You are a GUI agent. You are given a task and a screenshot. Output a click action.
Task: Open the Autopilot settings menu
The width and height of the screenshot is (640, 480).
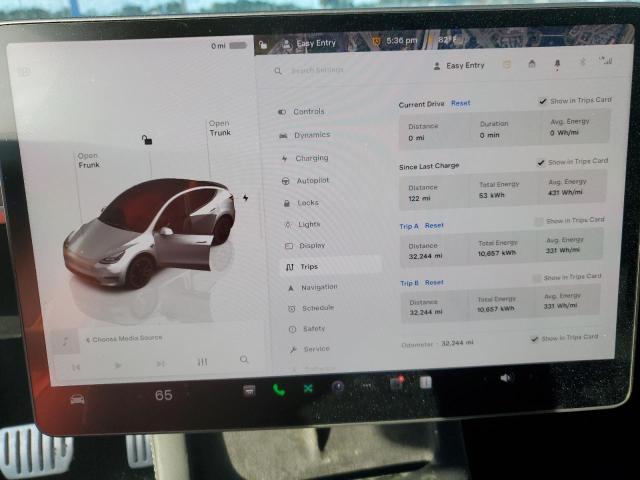[x=306, y=180]
